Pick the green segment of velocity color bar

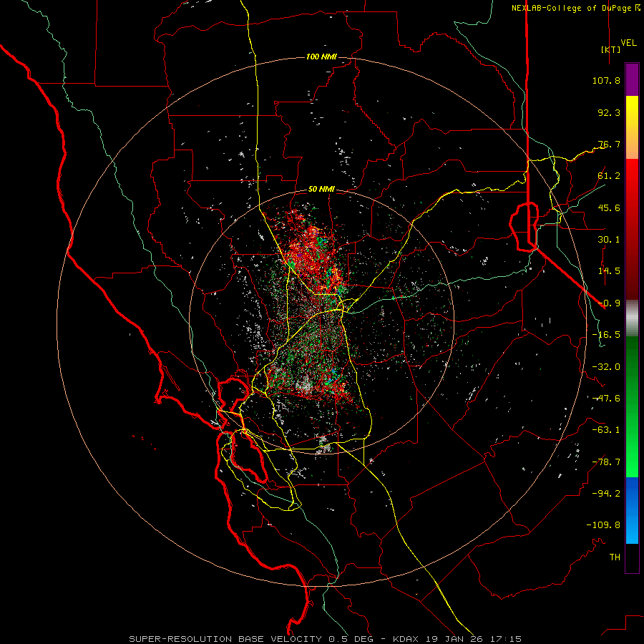(632, 406)
